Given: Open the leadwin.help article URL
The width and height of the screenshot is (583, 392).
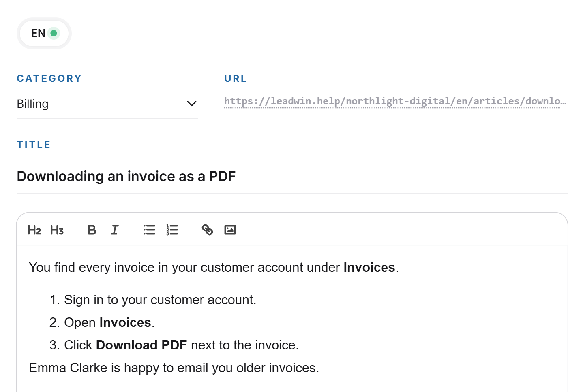Looking at the screenshot, I should pyautogui.click(x=395, y=101).
